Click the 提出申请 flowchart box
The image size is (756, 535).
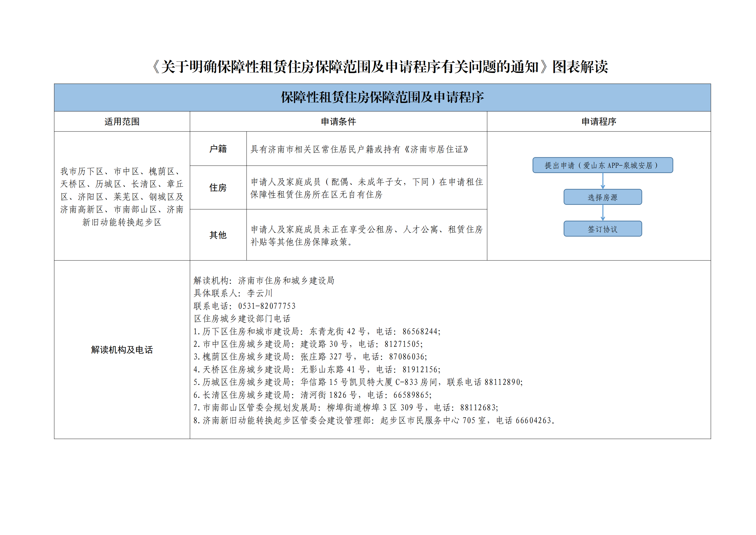click(x=603, y=165)
